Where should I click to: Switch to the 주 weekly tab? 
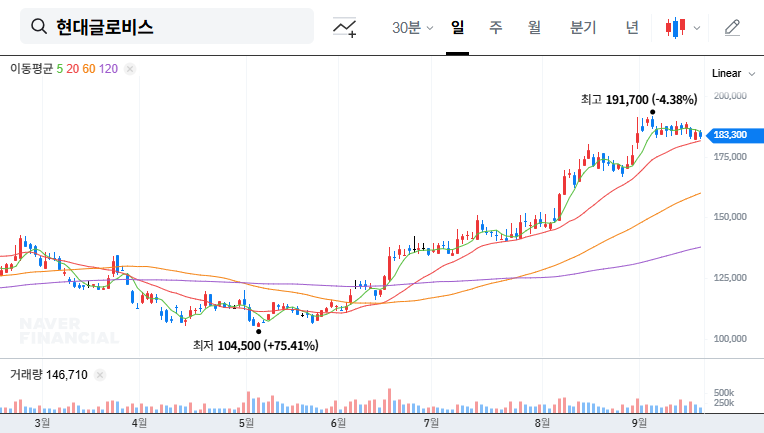pos(496,27)
